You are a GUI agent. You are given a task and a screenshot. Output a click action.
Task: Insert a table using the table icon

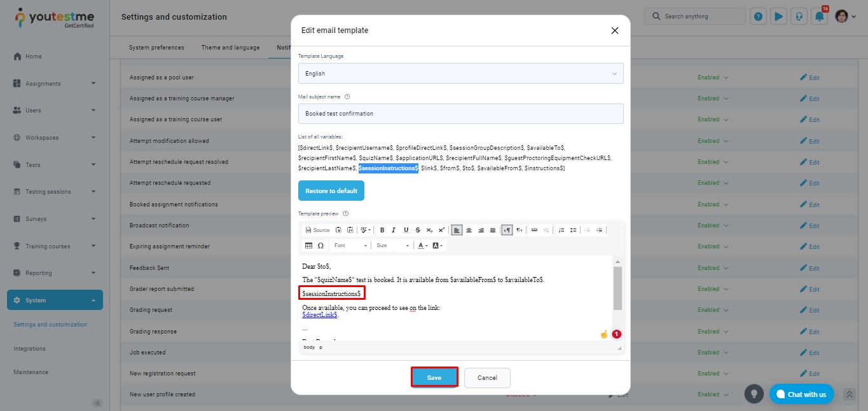(x=309, y=245)
